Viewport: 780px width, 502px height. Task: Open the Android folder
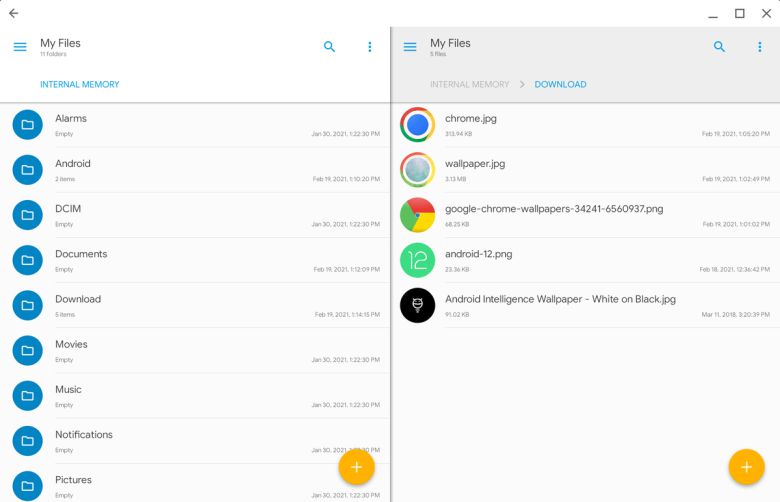pyautogui.click(x=73, y=164)
